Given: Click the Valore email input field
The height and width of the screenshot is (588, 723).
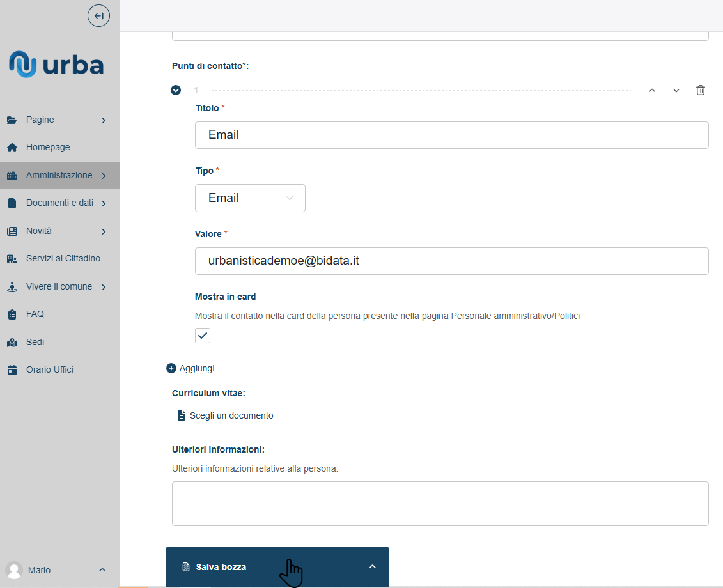Looking at the screenshot, I should [451, 261].
